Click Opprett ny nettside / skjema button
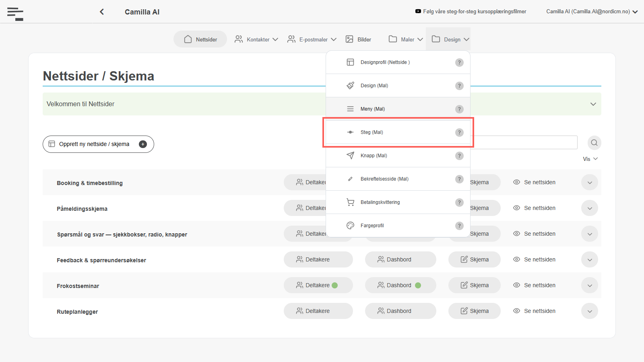Screen dimensions: 644x362 pos(98,144)
